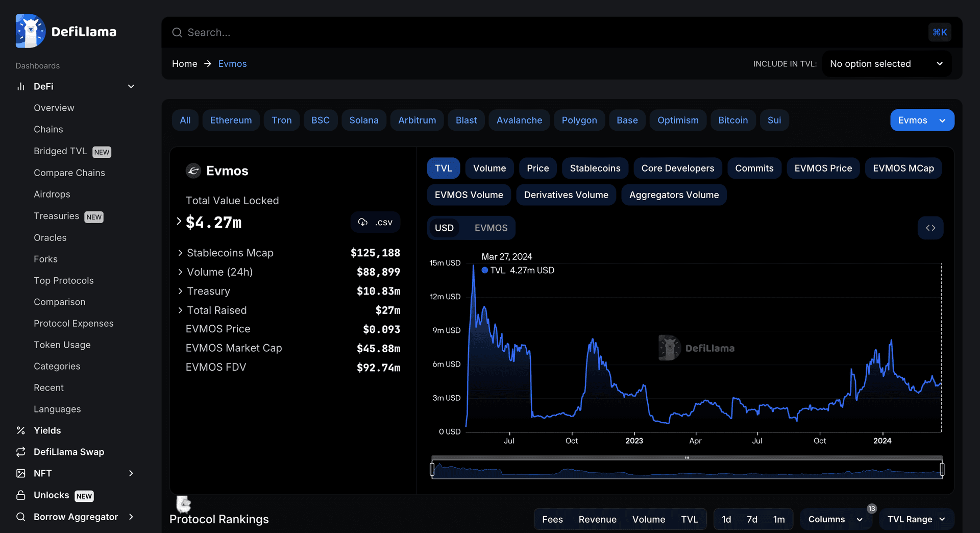Open the Evmos chain selector dropdown
The image size is (980, 533).
(x=922, y=120)
